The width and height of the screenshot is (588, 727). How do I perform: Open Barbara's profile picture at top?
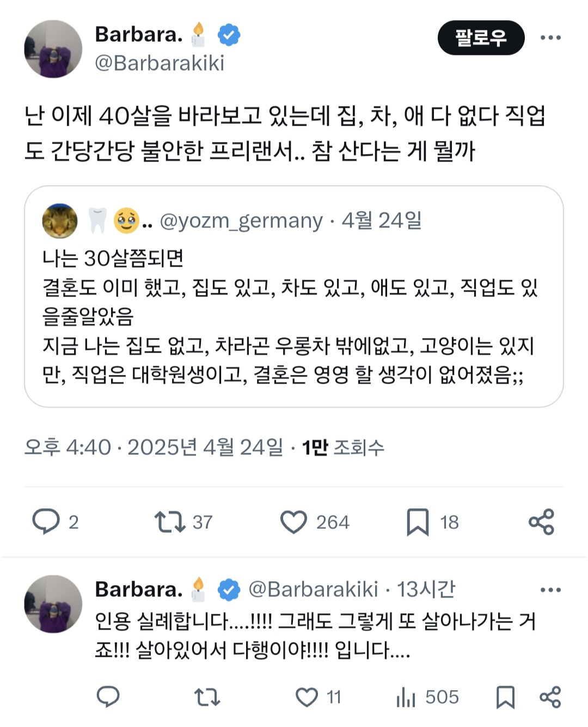[x=53, y=49]
